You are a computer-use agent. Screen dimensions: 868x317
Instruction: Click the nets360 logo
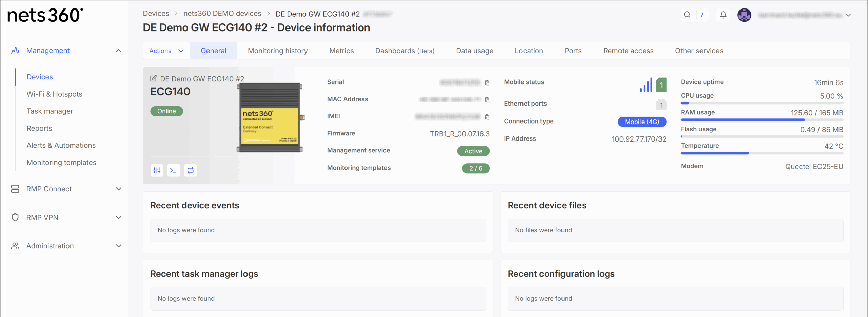45,15
